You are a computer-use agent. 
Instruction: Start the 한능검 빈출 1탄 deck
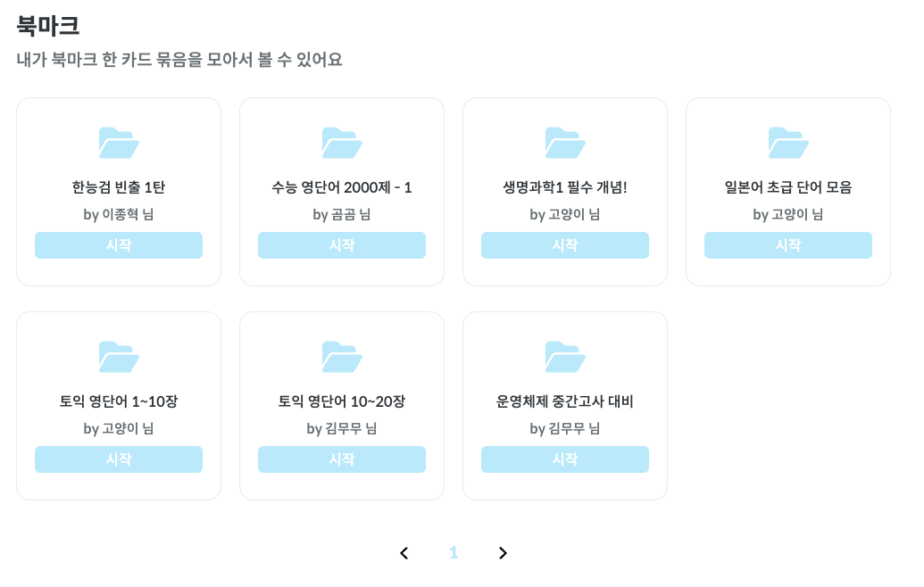pyautogui.click(x=118, y=245)
